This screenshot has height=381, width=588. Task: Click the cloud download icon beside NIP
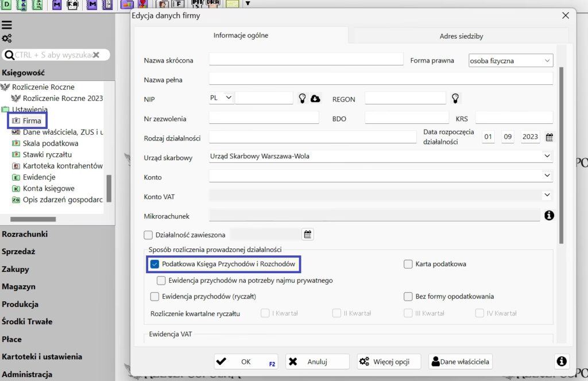click(x=315, y=99)
